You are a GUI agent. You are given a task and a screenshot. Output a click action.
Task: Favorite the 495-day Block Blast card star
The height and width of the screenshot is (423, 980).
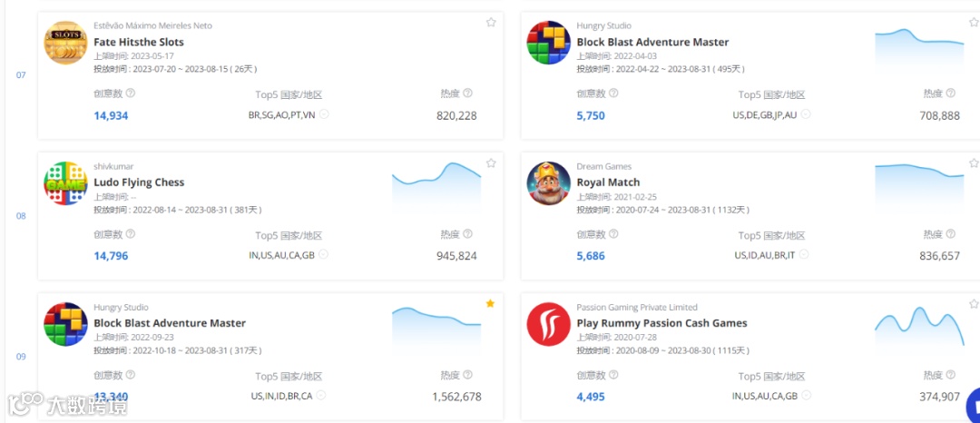[x=974, y=23]
